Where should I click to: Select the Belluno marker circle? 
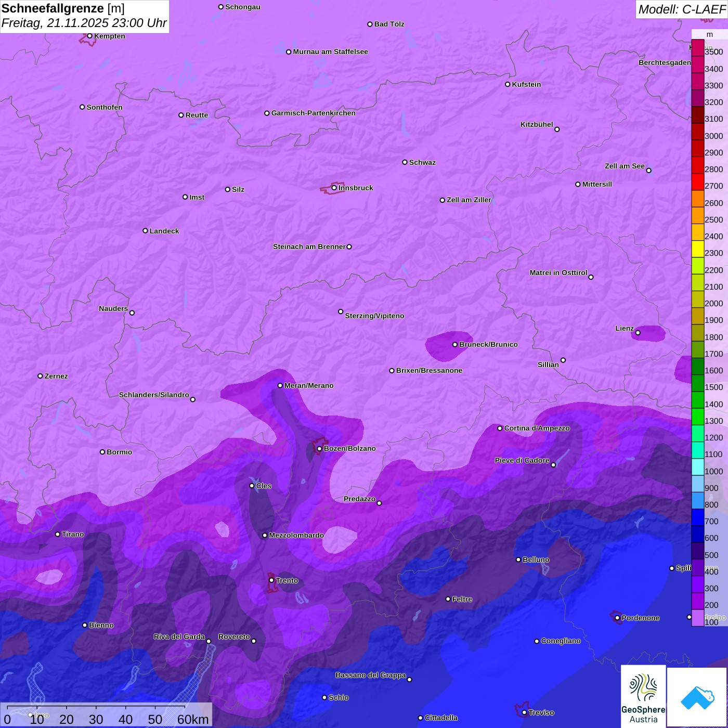tap(518, 560)
